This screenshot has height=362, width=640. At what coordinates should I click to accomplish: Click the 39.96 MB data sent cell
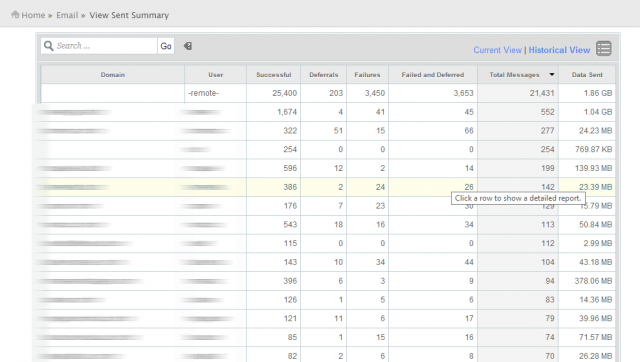tap(587, 318)
